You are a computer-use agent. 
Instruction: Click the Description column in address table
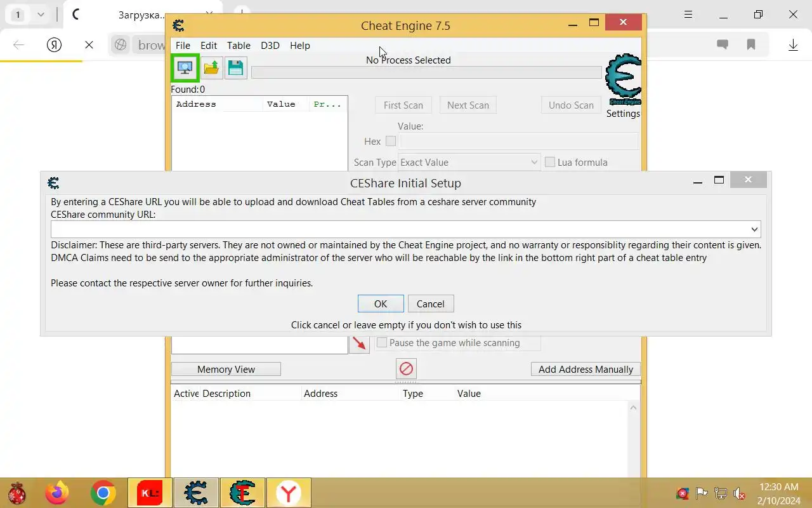251,394
